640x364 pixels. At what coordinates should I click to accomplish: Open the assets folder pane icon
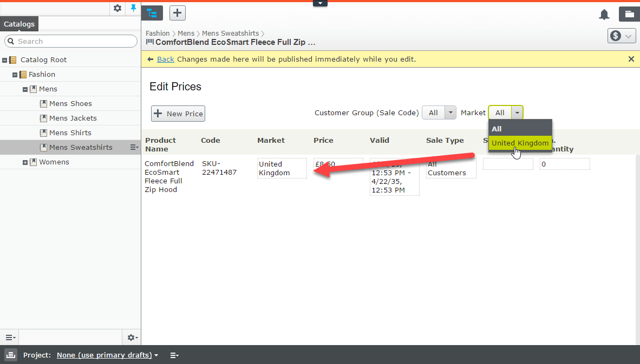629,15
